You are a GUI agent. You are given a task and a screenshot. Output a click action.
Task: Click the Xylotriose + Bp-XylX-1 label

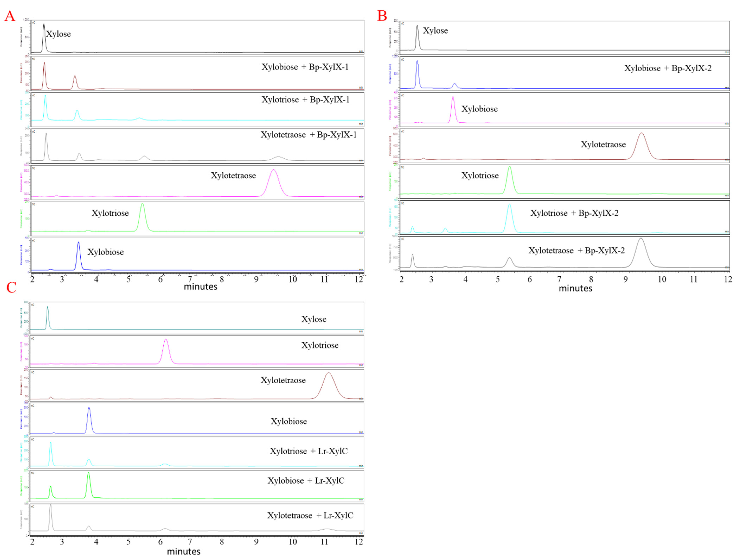(305, 100)
